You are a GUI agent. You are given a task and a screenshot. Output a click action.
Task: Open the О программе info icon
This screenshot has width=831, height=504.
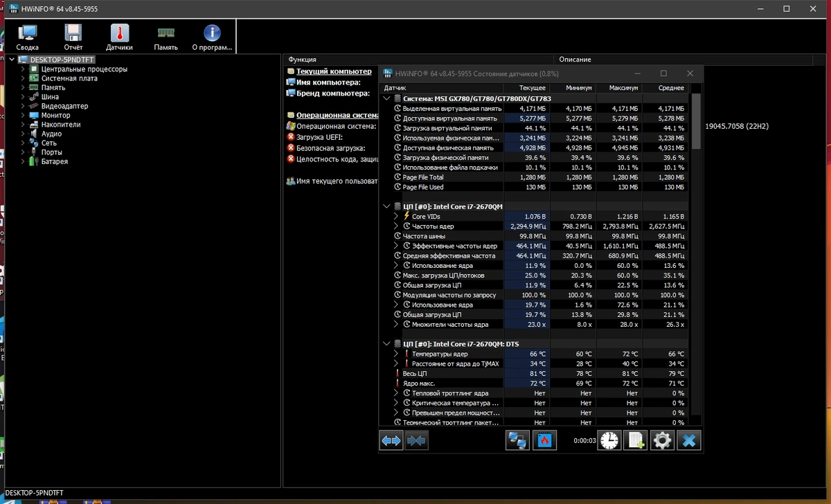212,37
